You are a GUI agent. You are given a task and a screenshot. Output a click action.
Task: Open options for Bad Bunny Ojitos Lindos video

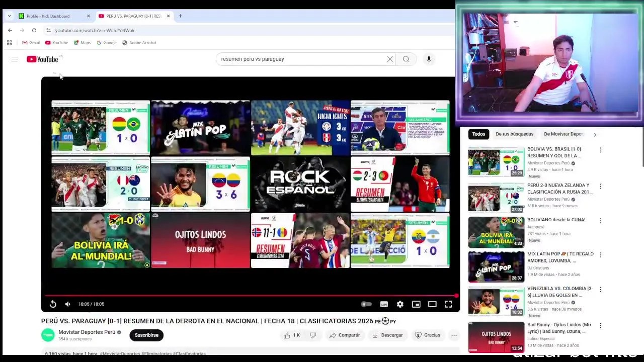(x=600, y=326)
